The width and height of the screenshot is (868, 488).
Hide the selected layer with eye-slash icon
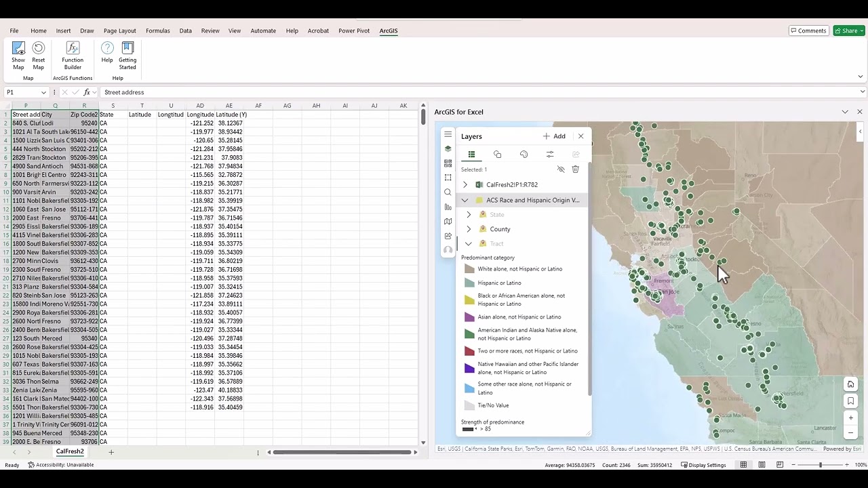coord(561,169)
